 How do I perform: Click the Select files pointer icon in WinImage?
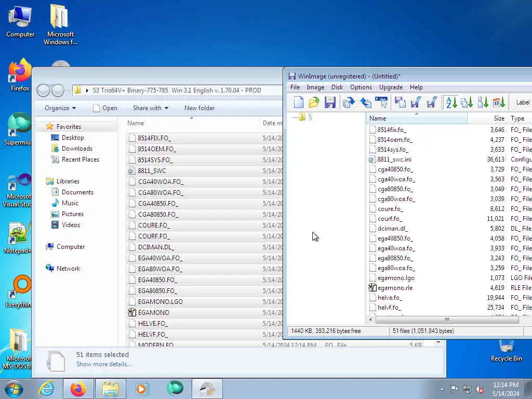coord(382,102)
